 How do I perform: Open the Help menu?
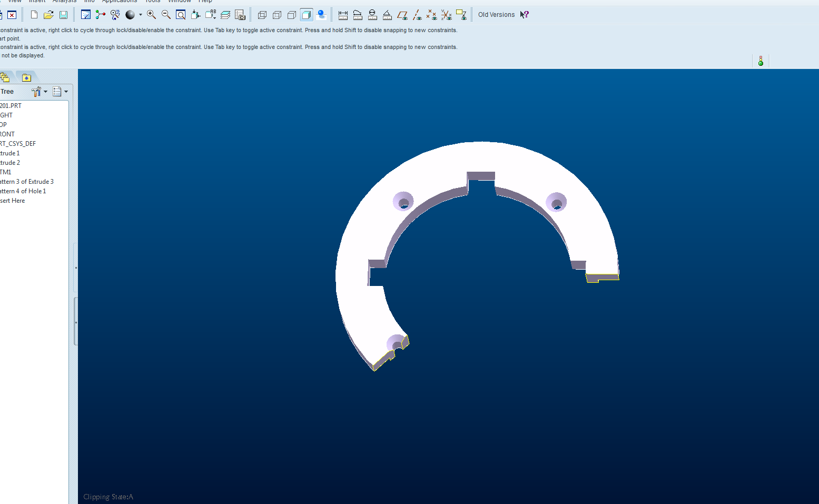point(205,1)
